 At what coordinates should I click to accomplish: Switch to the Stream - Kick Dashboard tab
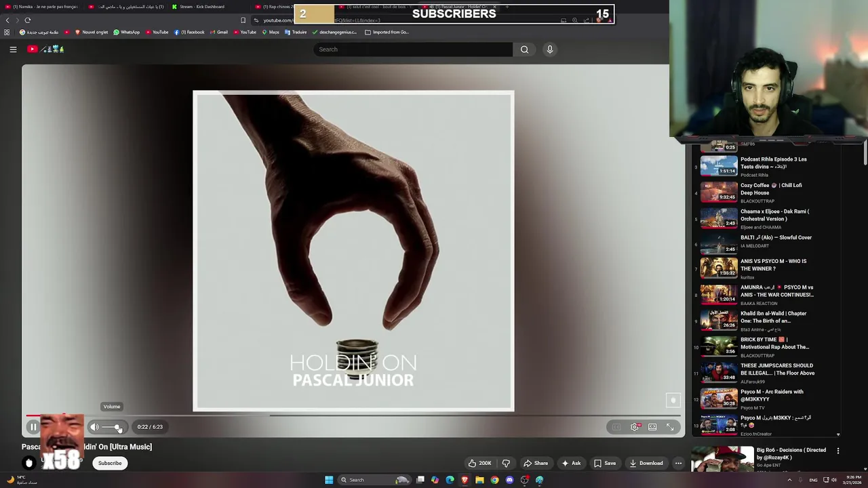(x=201, y=7)
